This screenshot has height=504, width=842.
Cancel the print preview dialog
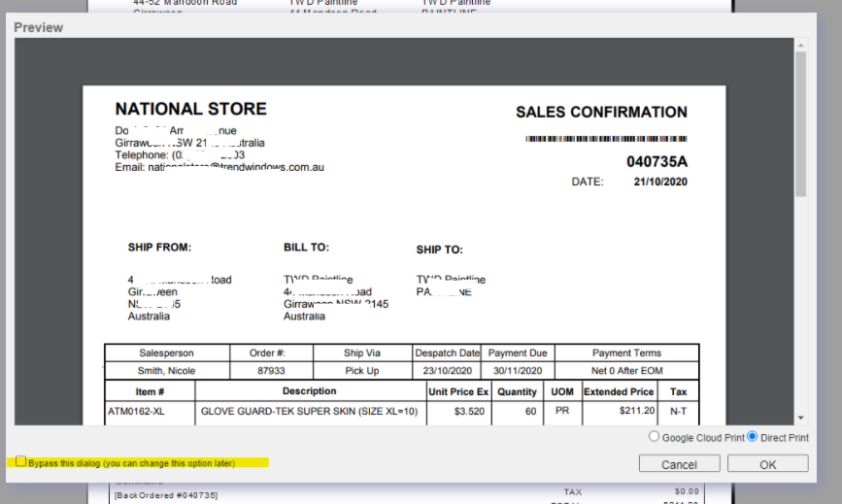click(x=679, y=464)
